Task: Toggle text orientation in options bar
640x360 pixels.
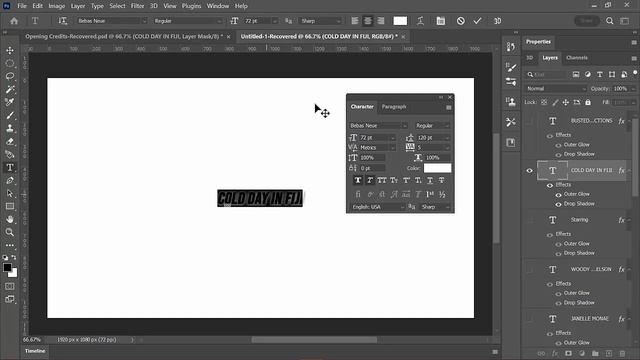Action: coord(62,21)
